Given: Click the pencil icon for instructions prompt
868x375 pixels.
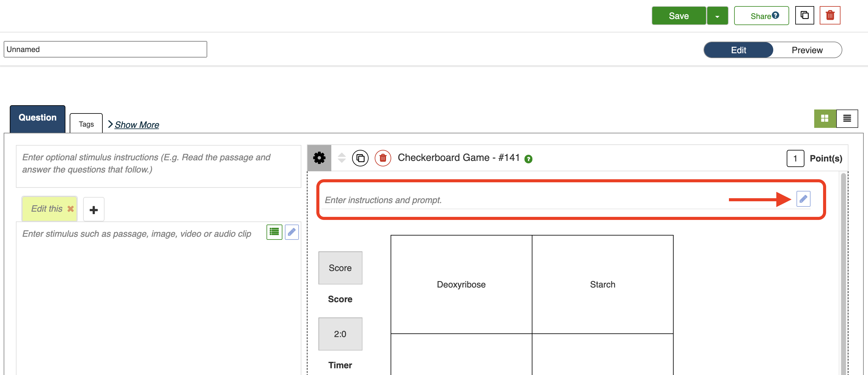Looking at the screenshot, I should point(803,199).
